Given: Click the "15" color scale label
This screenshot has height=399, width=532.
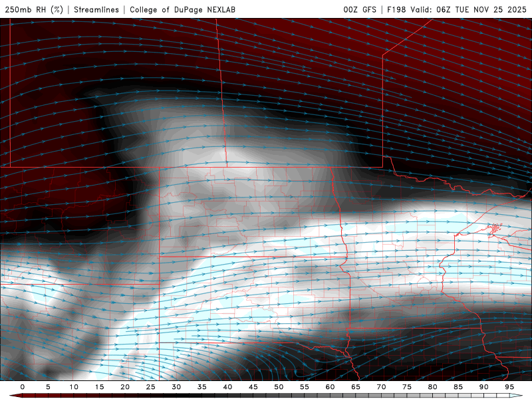Looking at the screenshot, I should [99, 387].
